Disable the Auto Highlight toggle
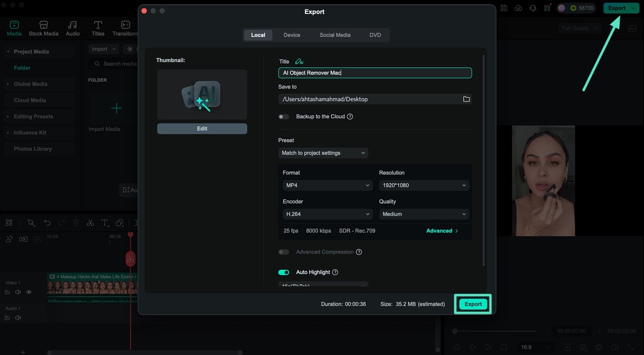Screen dimensions: 644x355 point(283,272)
